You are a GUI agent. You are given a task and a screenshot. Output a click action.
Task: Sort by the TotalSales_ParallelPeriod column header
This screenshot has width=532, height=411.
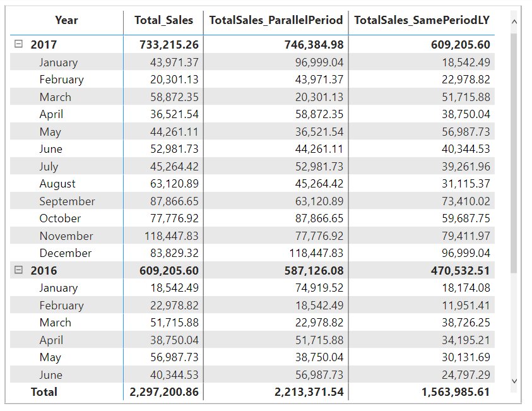pyautogui.click(x=276, y=20)
